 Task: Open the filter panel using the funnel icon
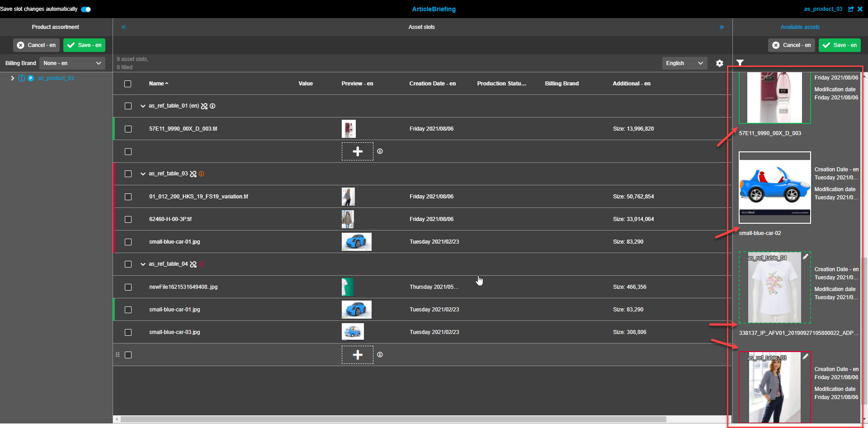[740, 63]
